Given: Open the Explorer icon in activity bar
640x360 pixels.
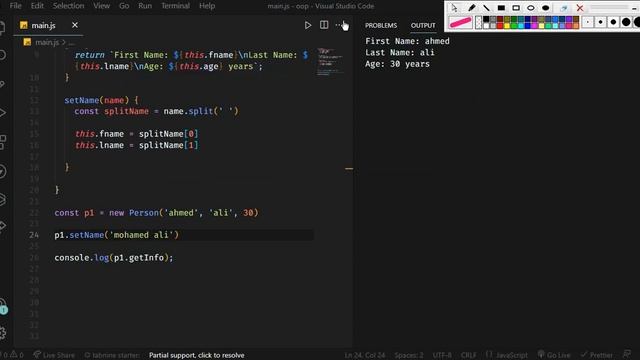Looking at the screenshot, I should [2, 28].
